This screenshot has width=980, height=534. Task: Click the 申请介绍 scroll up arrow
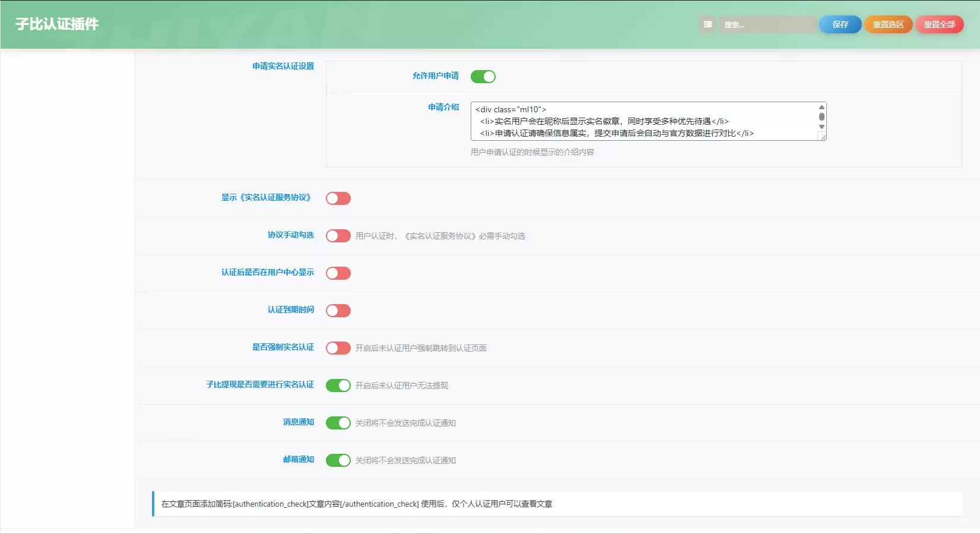pos(822,107)
